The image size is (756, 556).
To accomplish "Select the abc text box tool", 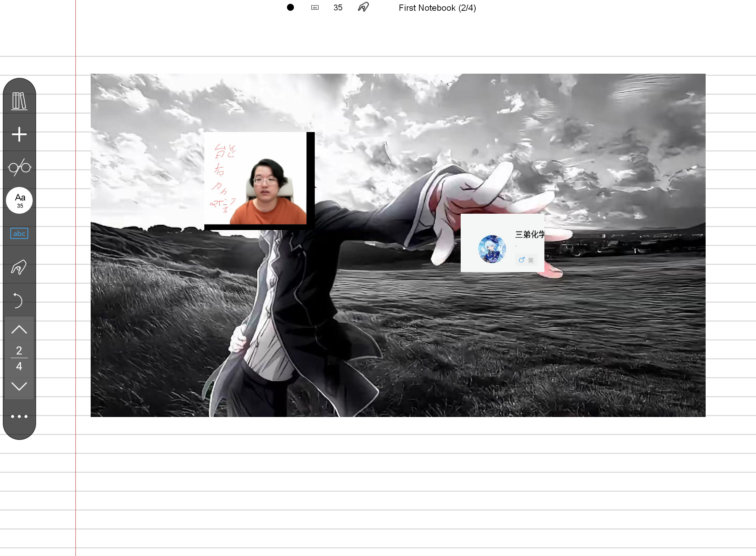I will (19, 233).
